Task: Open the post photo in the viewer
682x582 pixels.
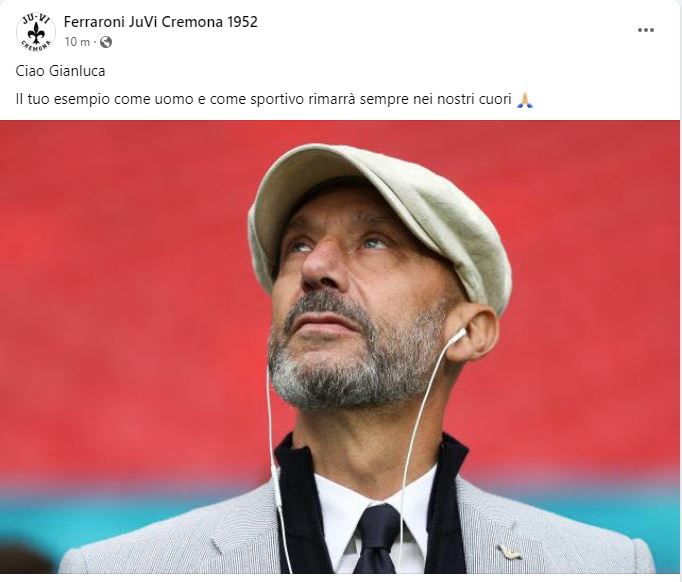Action: point(340,347)
